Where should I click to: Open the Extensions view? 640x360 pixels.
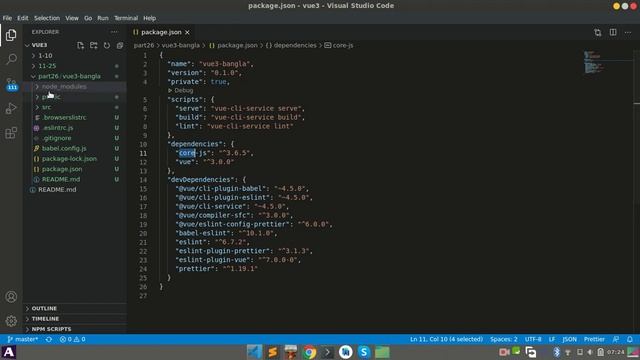pyautogui.click(x=11, y=133)
